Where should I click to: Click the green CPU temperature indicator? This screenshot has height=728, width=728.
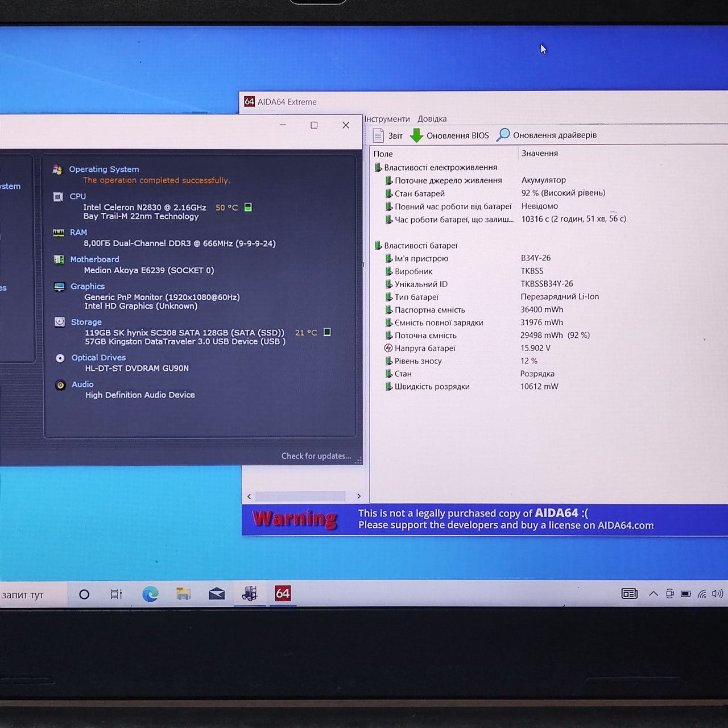coord(248,207)
